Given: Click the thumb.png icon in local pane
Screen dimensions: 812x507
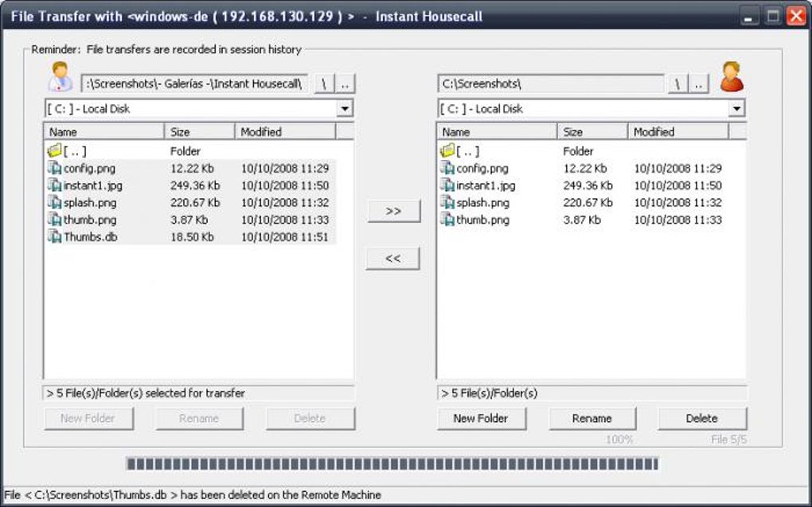Looking at the screenshot, I should pyautogui.click(x=54, y=219).
